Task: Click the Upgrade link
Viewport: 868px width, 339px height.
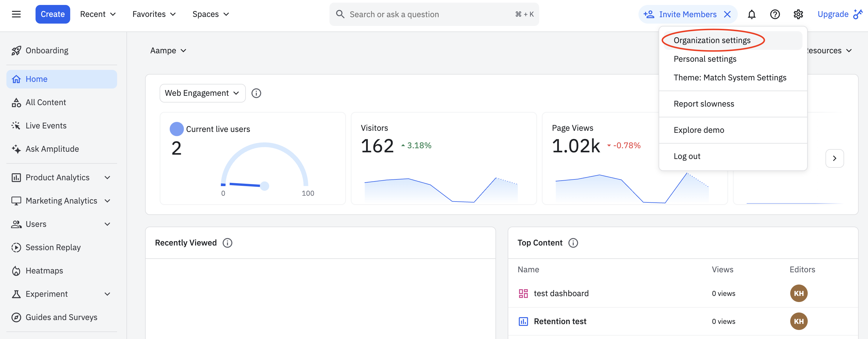Action: click(x=833, y=14)
